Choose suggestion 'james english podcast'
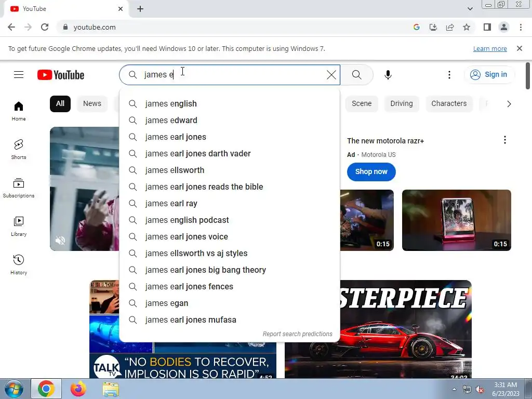 pyautogui.click(x=230, y=220)
